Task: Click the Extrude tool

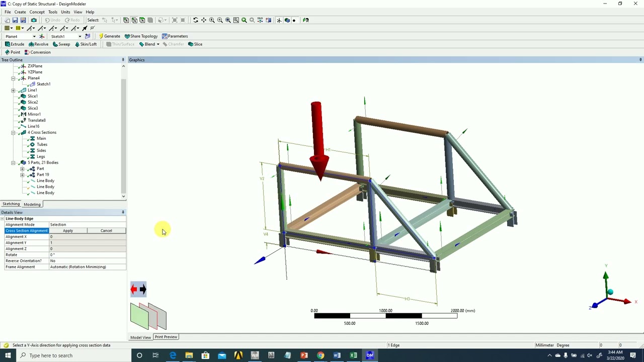Action: click(15, 44)
